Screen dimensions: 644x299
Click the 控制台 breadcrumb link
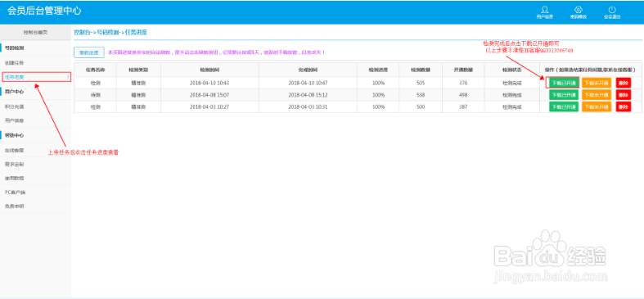tap(82, 32)
